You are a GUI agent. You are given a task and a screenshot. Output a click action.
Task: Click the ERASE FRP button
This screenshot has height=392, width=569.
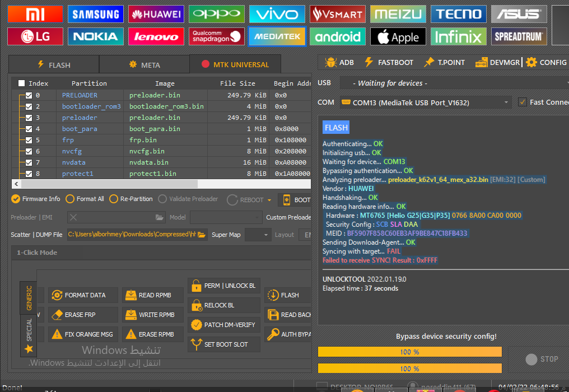tap(83, 315)
